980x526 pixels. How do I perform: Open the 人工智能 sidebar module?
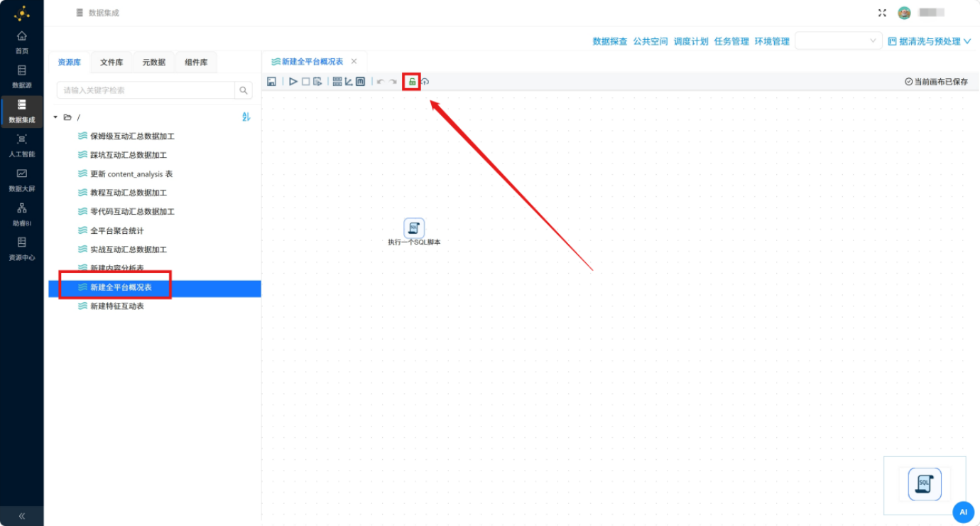coord(22,145)
